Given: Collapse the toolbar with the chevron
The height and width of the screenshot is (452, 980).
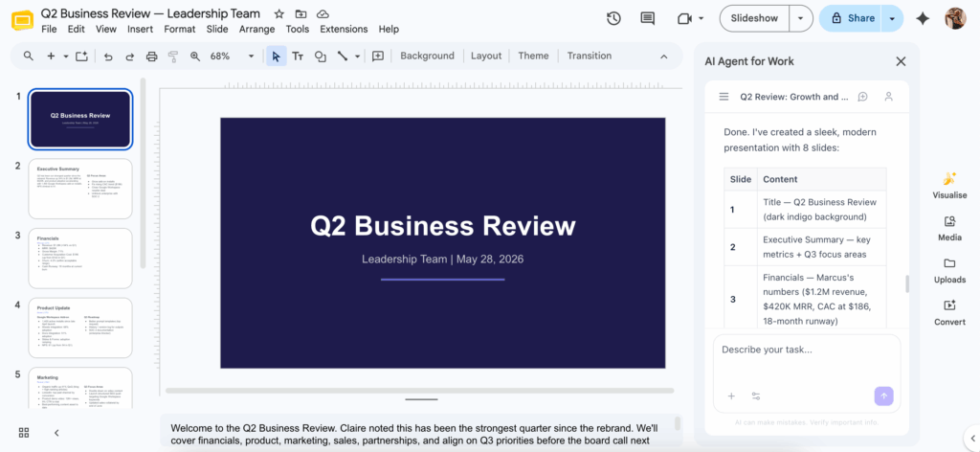Looking at the screenshot, I should pos(664,56).
